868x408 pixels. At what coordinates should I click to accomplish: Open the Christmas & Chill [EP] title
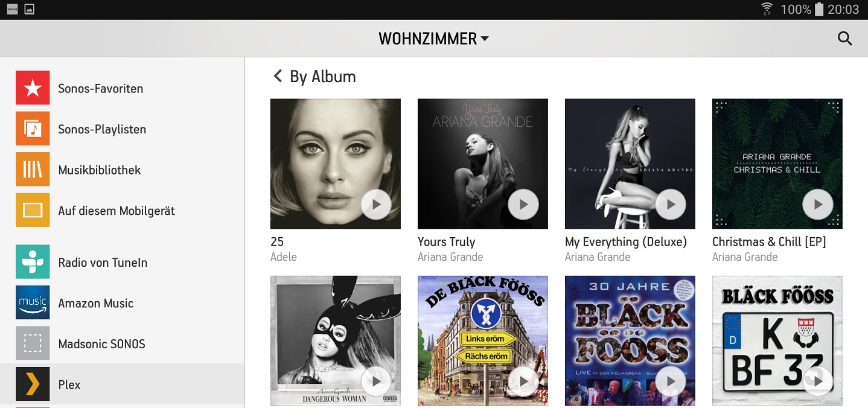[769, 242]
